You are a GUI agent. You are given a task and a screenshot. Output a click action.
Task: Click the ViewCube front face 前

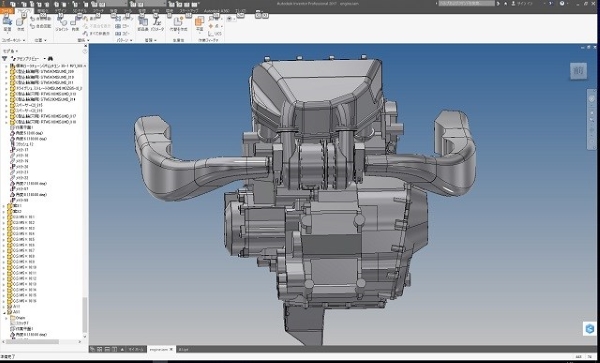578,71
